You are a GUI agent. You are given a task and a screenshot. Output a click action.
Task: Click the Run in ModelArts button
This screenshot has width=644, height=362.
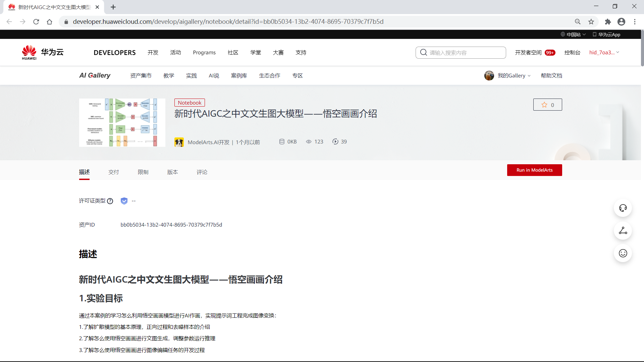pyautogui.click(x=534, y=170)
